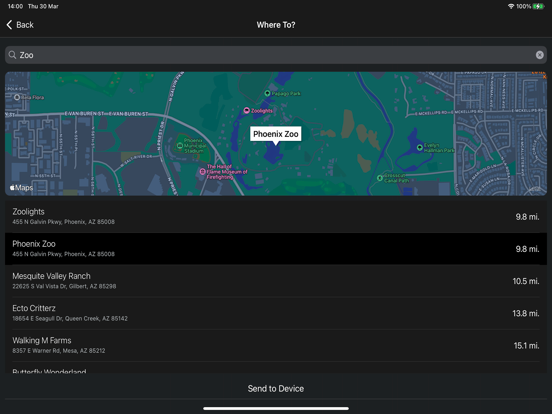Choose Mesquite Valley Ranch result
This screenshot has width=552, height=414.
click(276, 281)
